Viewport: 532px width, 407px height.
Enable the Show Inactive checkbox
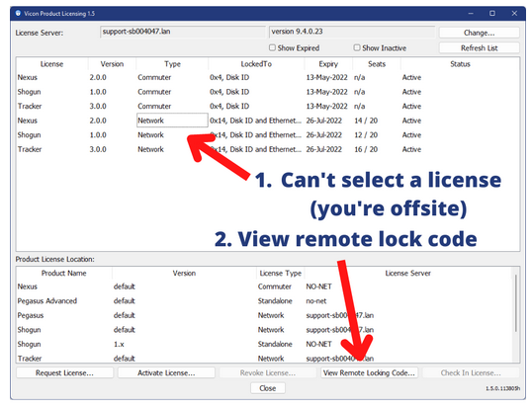(357, 47)
